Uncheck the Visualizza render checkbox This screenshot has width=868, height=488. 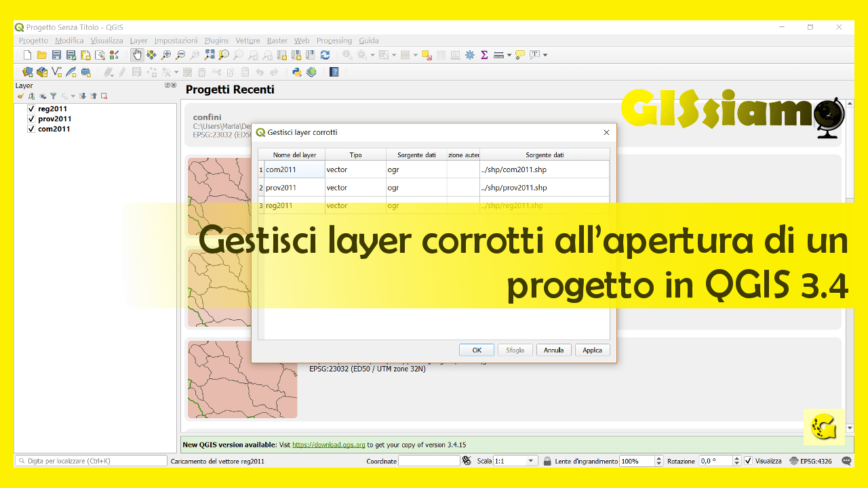tap(748, 461)
